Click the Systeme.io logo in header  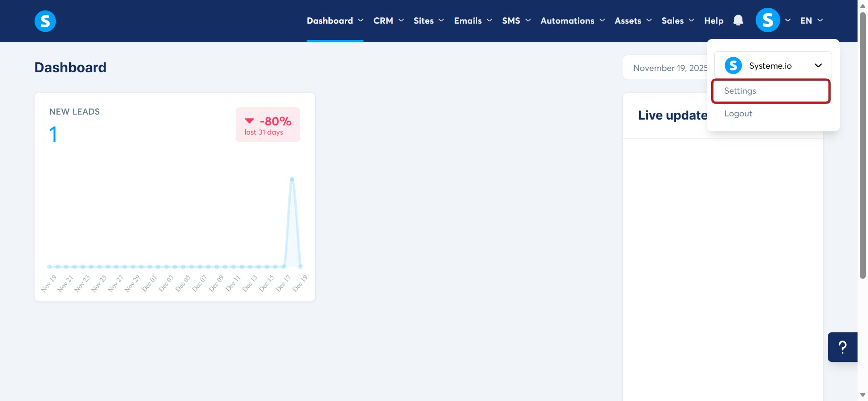(45, 21)
